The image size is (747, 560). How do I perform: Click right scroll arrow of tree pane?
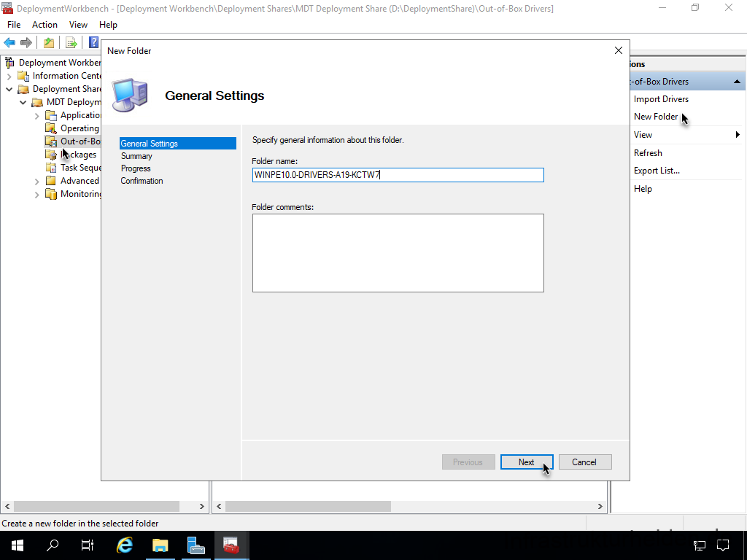(202, 506)
